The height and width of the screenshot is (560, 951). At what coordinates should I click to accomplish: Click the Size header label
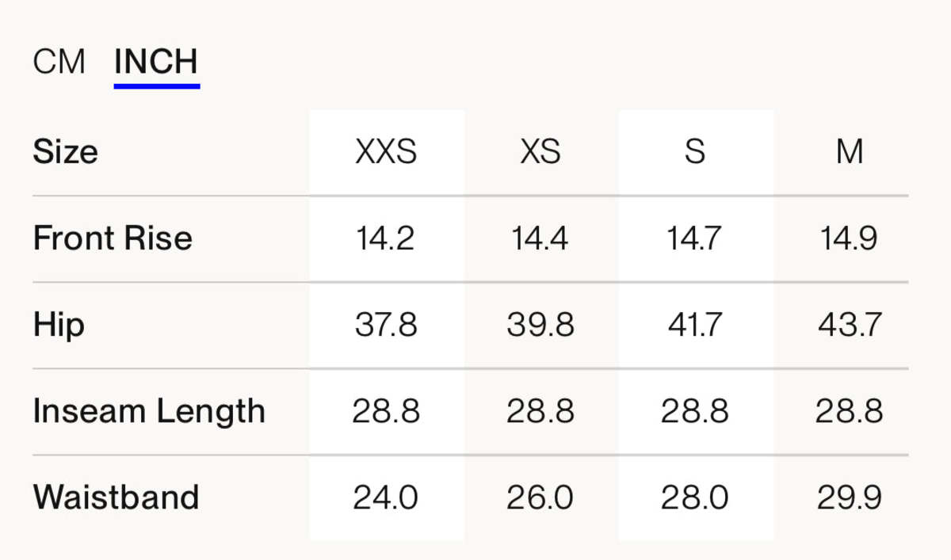point(65,151)
